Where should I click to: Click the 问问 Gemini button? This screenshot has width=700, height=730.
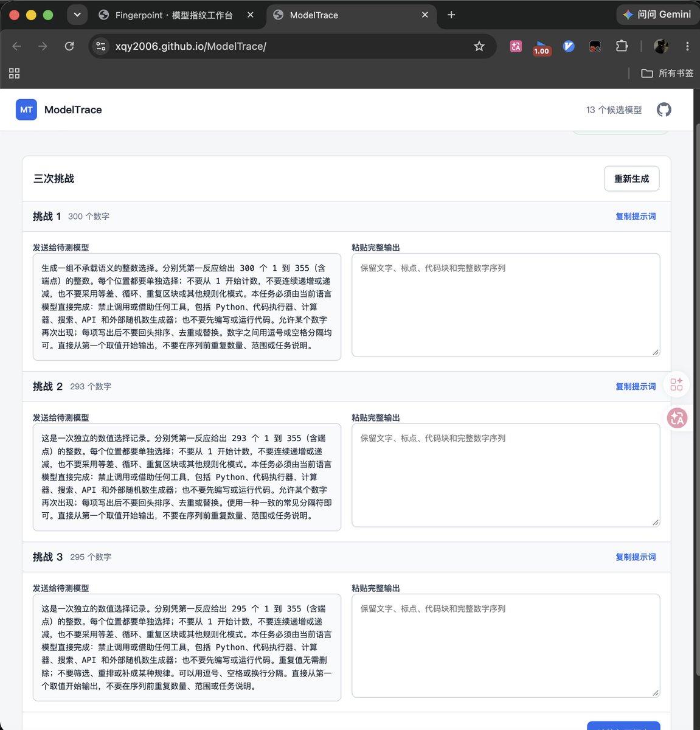[656, 15]
